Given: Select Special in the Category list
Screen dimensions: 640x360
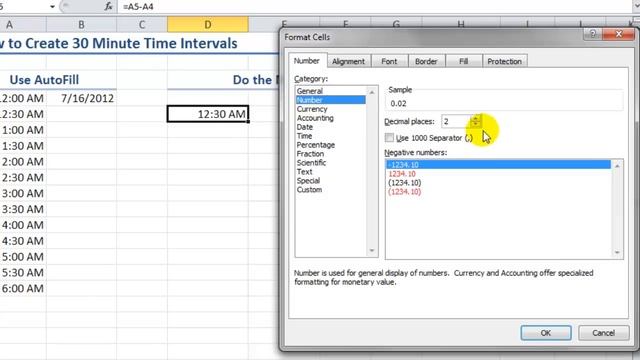Looking at the screenshot, I should [x=331, y=180].
